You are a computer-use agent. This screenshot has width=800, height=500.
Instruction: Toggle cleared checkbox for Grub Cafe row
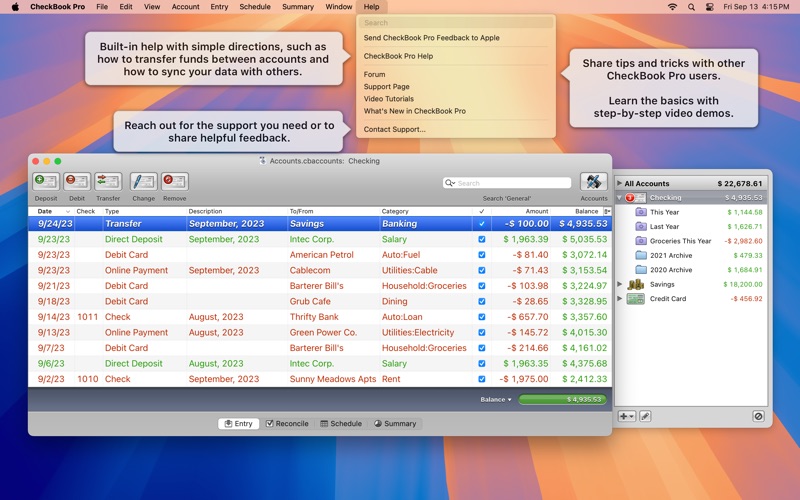point(482,301)
